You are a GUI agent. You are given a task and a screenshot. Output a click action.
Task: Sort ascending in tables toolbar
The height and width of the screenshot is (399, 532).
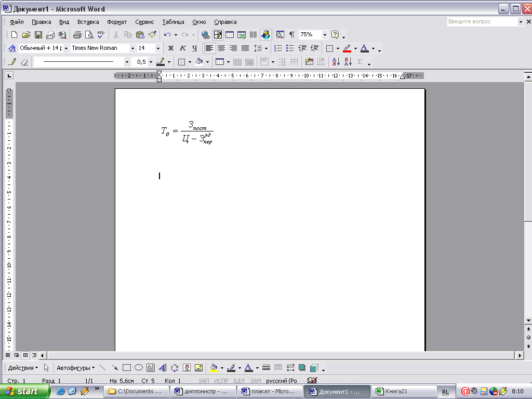tap(336, 62)
